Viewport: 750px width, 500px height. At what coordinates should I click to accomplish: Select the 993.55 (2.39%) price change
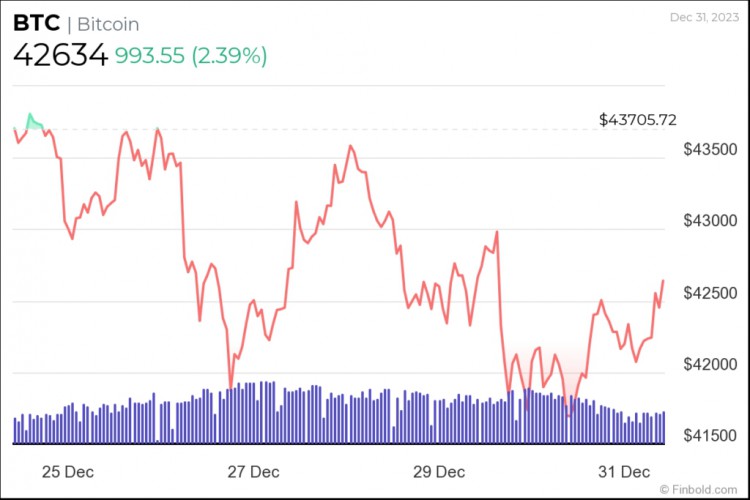click(191, 56)
